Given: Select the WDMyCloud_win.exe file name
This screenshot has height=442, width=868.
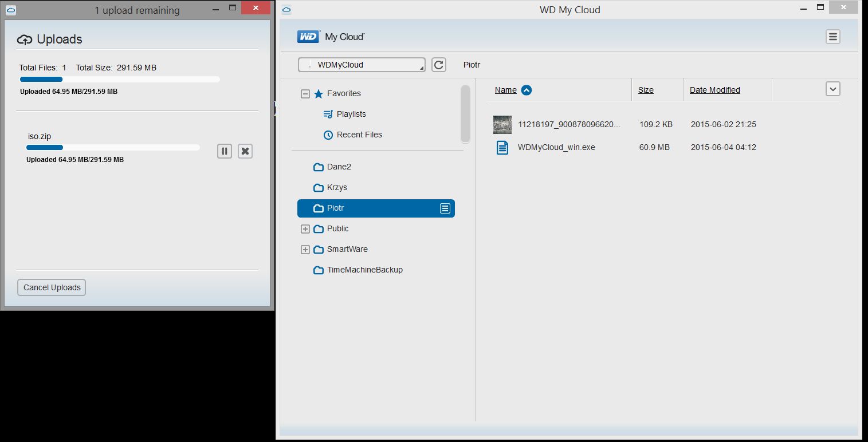Looking at the screenshot, I should [556, 147].
